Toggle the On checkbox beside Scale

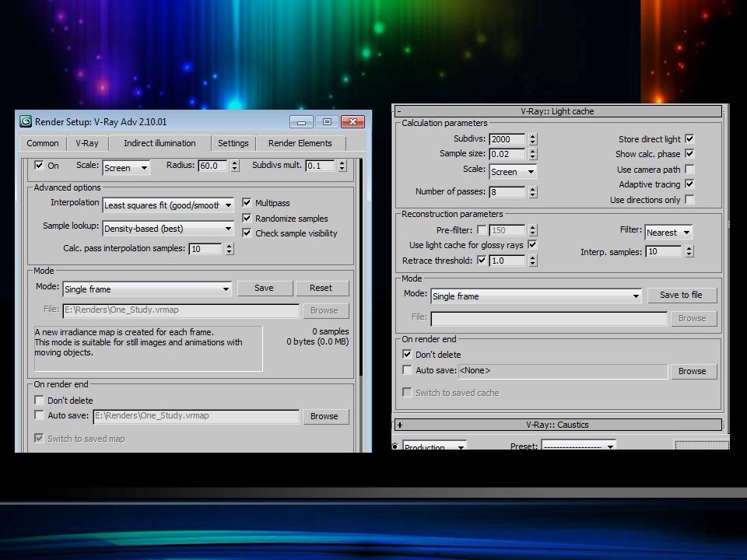coord(39,165)
